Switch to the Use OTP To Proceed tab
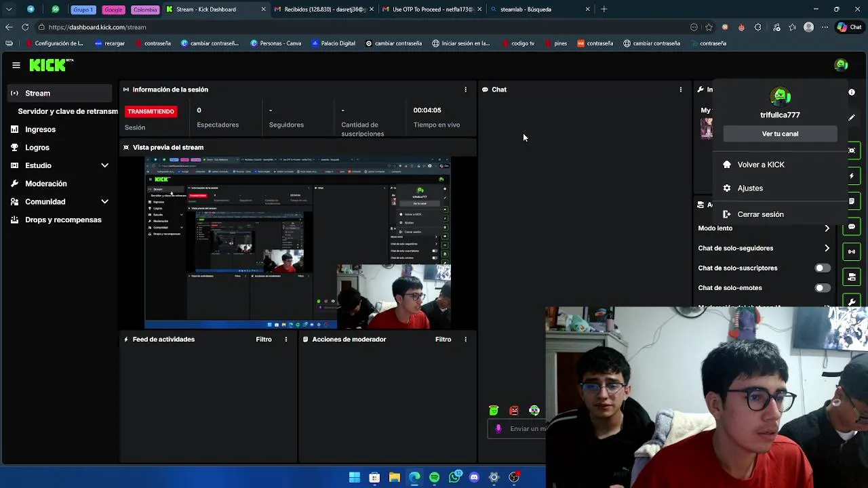This screenshot has width=868, height=488. click(x=432, y=9)
